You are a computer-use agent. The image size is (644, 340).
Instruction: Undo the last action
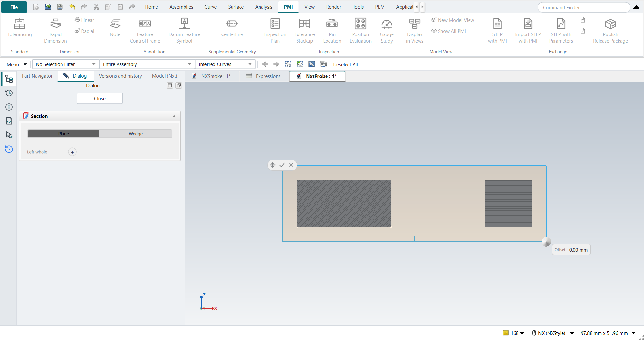(72, 7)
